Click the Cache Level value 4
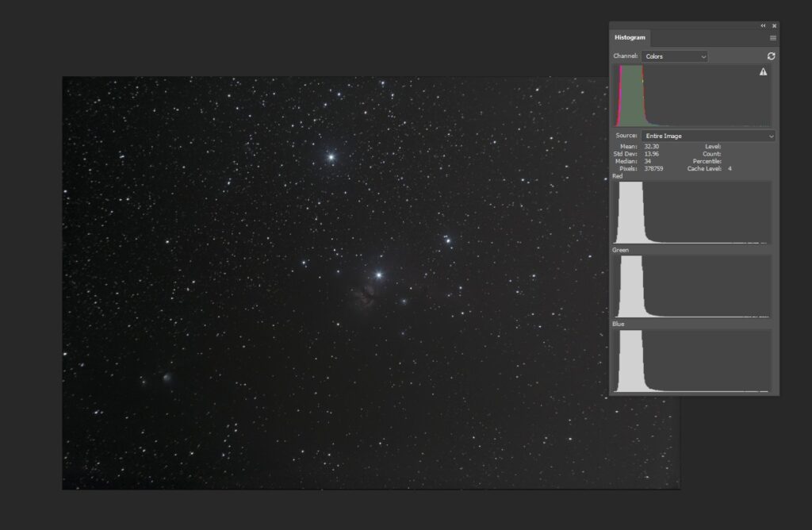The image size is (812, 530). [730, 169]
